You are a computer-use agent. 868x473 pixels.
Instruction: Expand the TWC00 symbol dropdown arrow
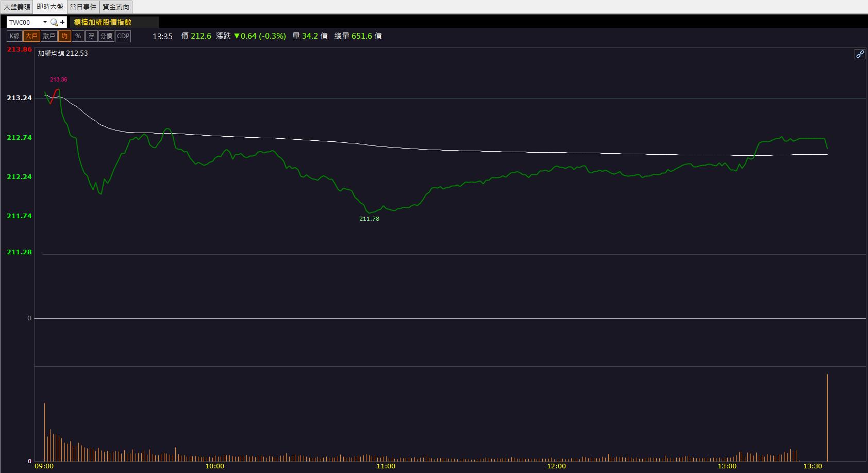point(45,22)
